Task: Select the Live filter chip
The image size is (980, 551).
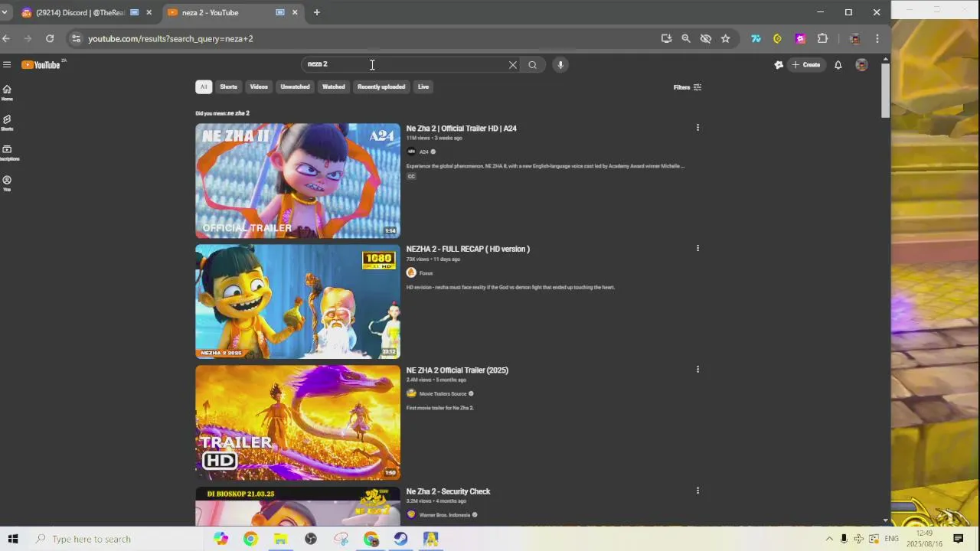Action: click(x=423, y=86)
